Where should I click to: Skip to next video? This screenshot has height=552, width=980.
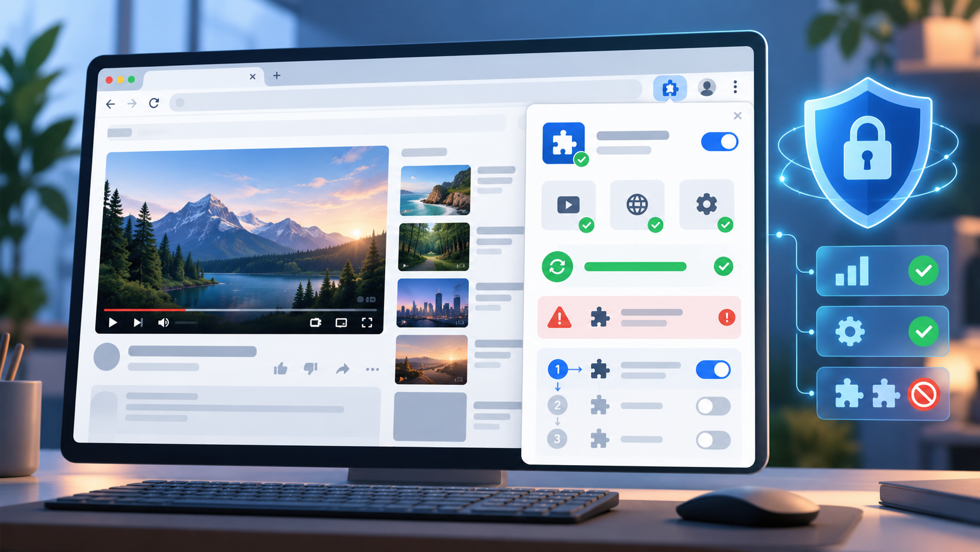click(138, 323)
